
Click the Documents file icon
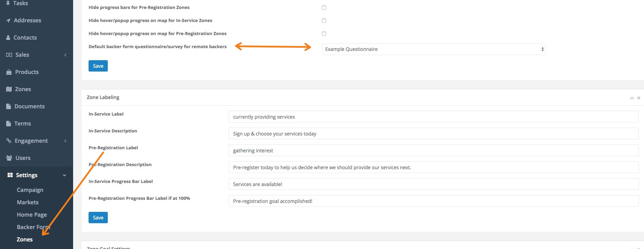tap(9, 106)
